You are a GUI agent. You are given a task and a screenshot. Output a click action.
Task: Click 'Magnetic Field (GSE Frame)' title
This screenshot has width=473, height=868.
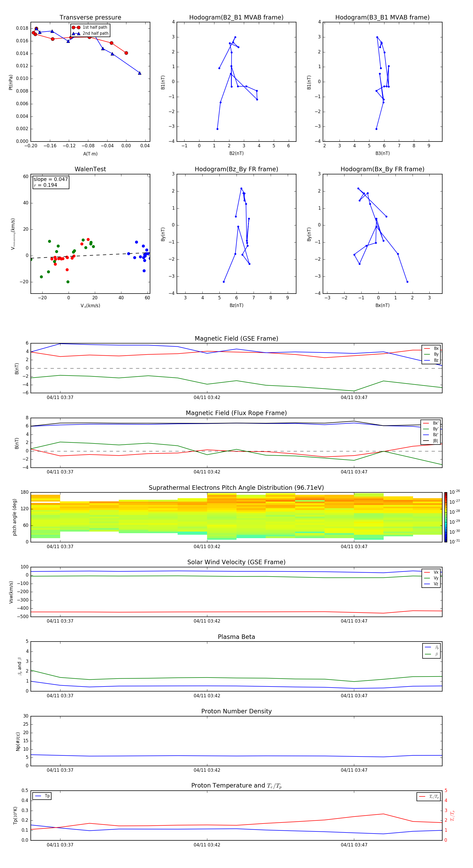[x=236, y=339]
